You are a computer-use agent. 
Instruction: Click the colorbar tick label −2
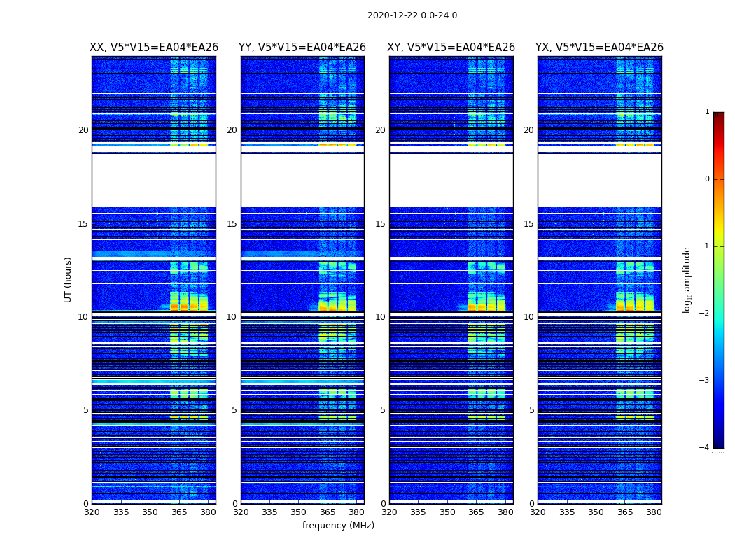point(704,314)
